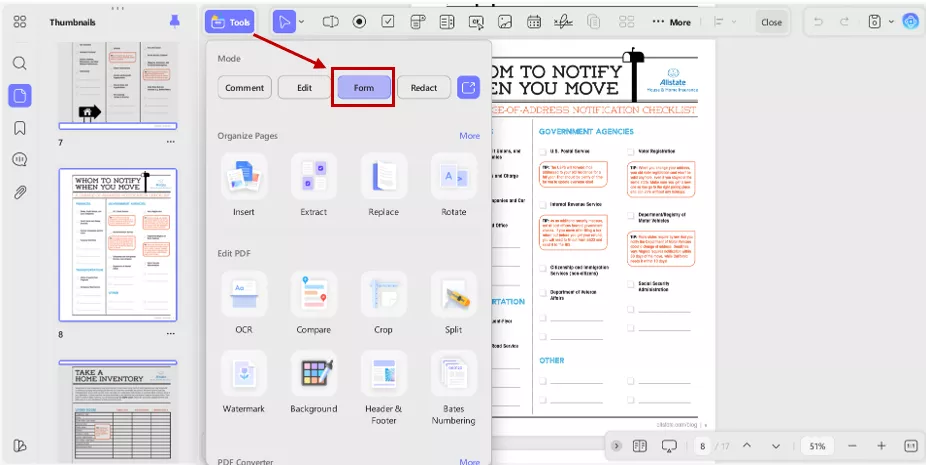This screenshot has width=926, height=465.
Task: Tick the Voter Registration checkbox
Action: [x=631, y=151]
